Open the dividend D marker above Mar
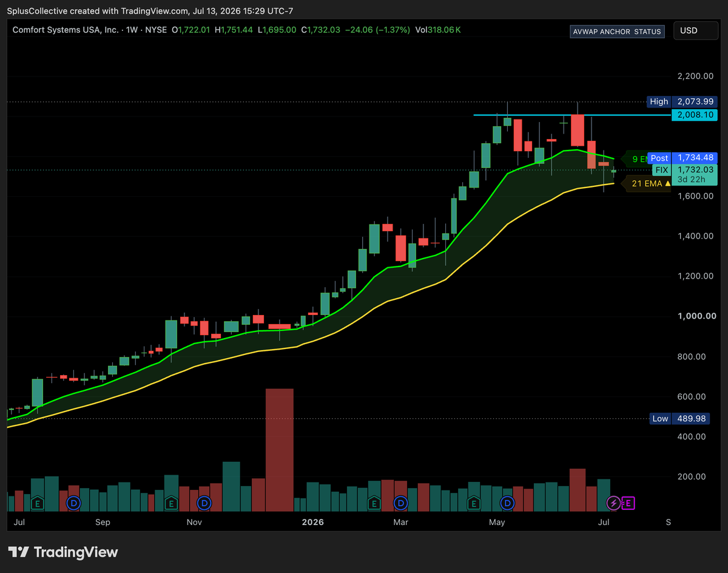 [x=400, y=503]
